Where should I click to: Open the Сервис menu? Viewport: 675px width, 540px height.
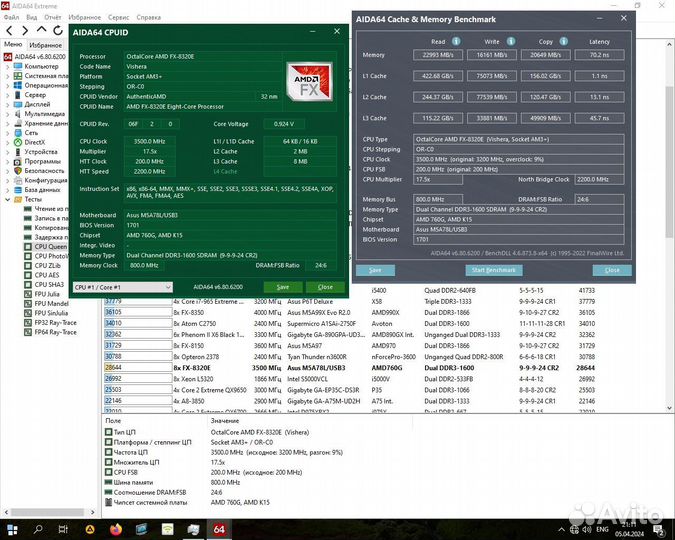118,17
